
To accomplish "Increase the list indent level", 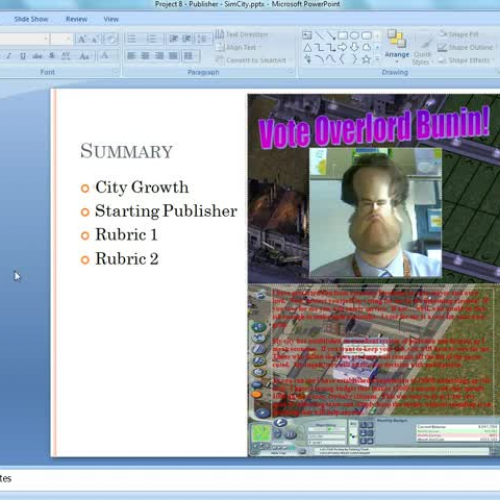I will [187, 39].
